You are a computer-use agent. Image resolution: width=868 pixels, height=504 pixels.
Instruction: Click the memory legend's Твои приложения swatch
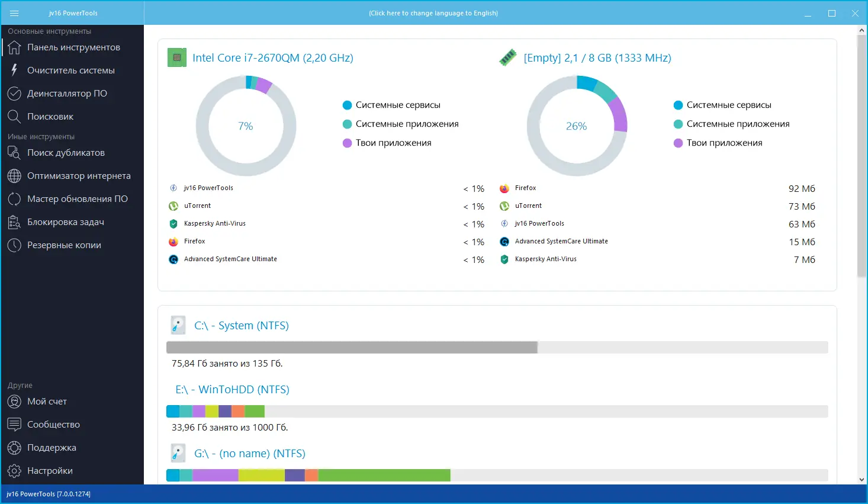click(679, 143)
